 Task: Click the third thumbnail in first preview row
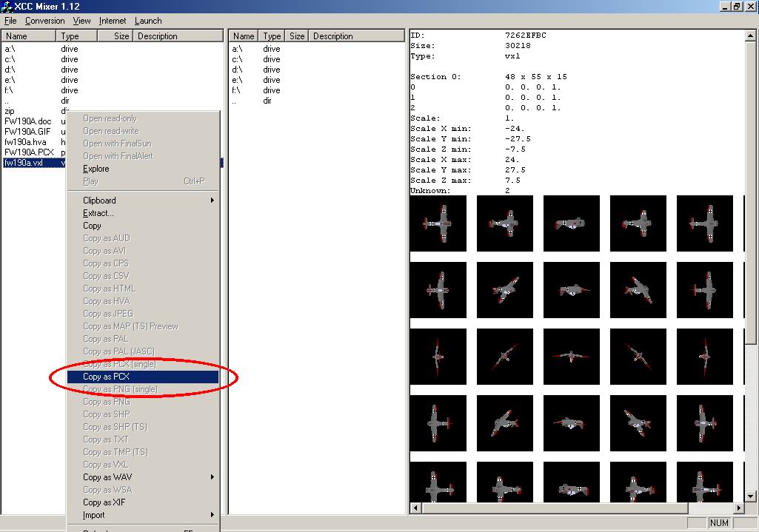[x=572, y=223]
